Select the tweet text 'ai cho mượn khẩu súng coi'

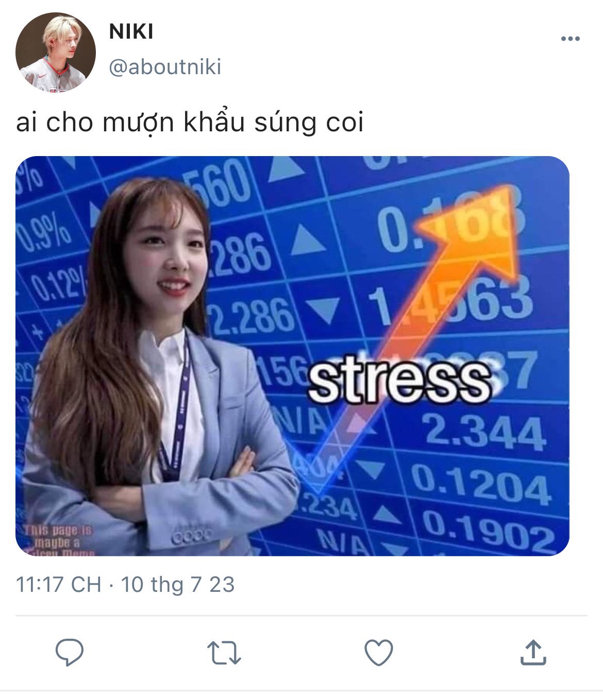tap(190, 122)
